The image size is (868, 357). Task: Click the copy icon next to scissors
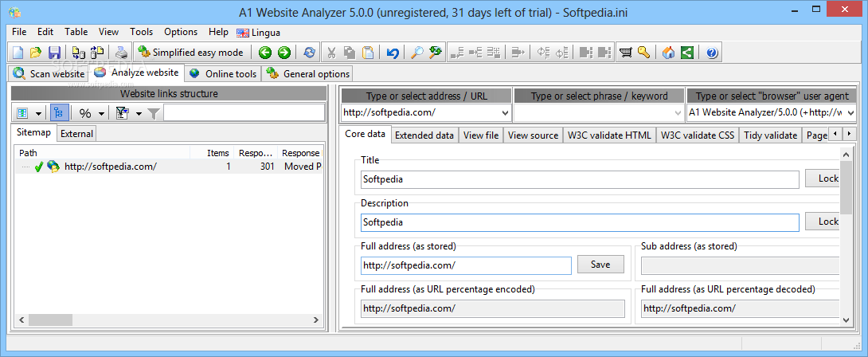(350, 53)
